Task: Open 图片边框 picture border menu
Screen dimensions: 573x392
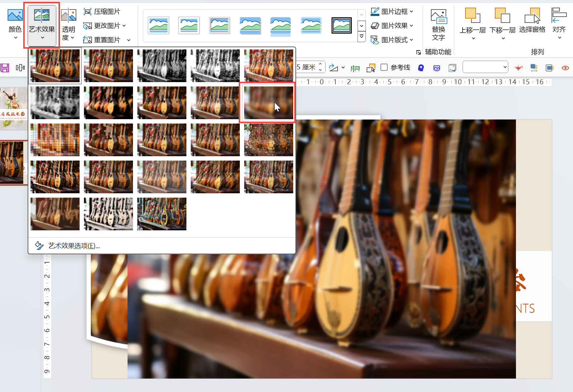Action: point(392,12)
